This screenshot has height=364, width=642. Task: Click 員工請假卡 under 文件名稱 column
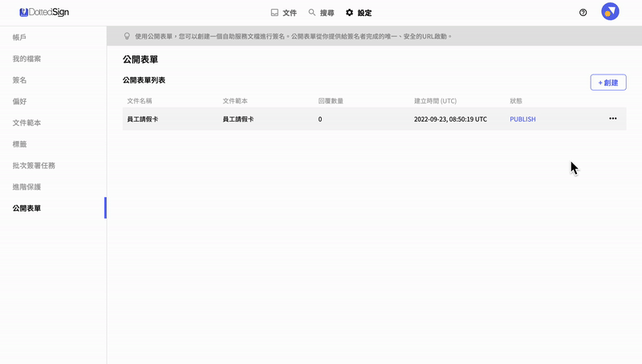(x=143, y=119)
